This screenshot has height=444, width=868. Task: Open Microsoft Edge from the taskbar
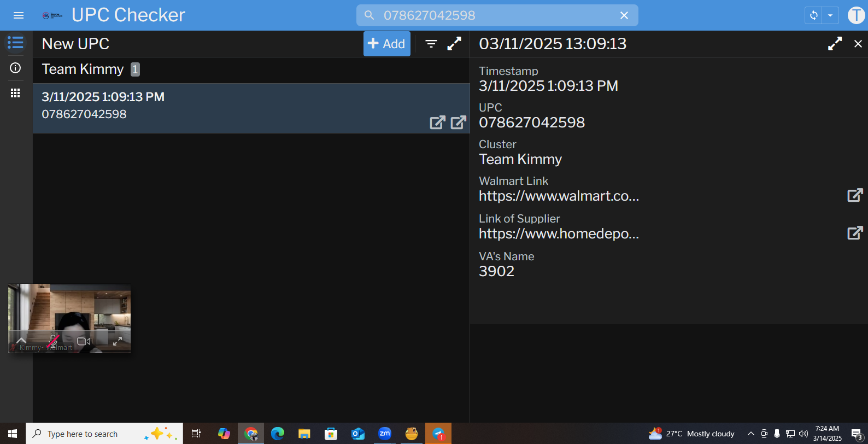tap(278, 434)
